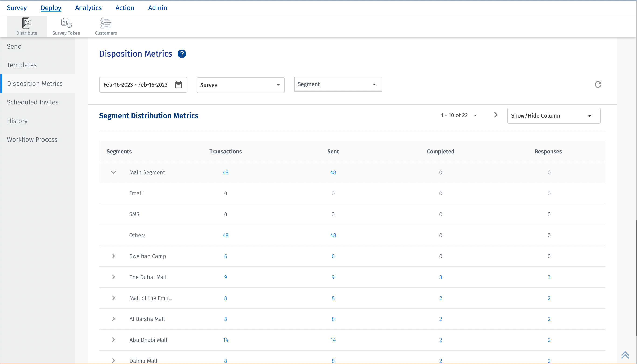
Task: Click the Disposition Metrics help icon
Action: coord(182,54)
